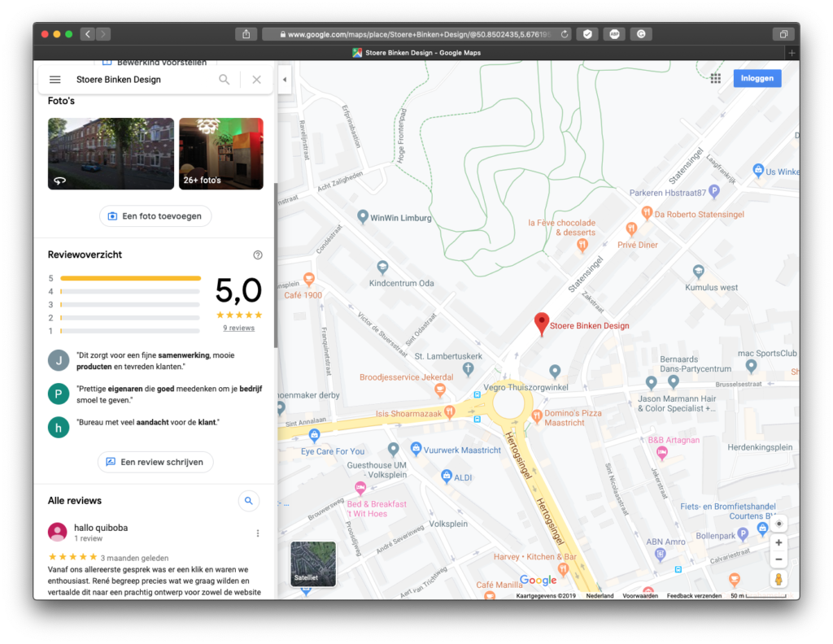Click the Vegro Thuiszorgwinkel marker

[555, 371]
